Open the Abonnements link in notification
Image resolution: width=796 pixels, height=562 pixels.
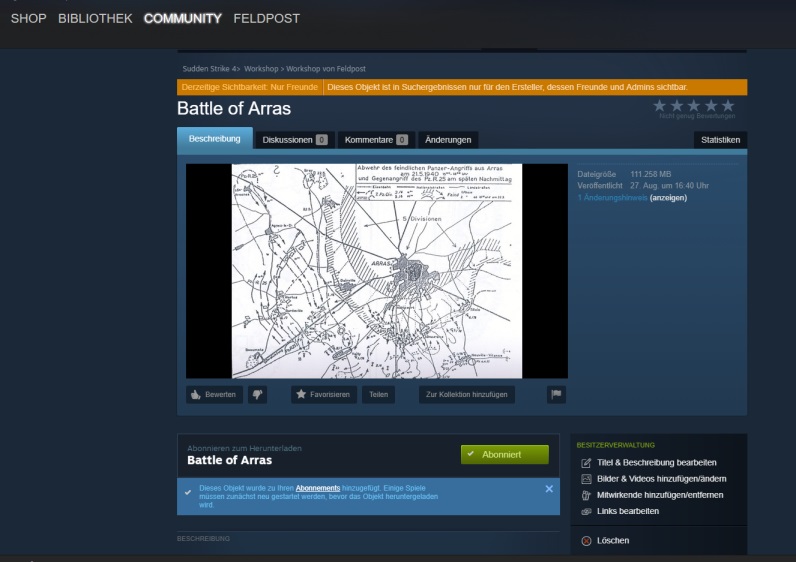pos(318,488)
